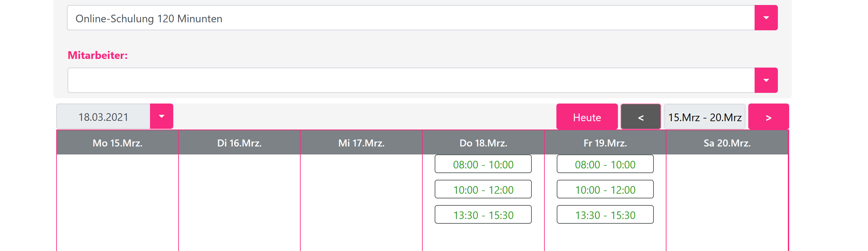The height and width of the screenshot is (251, 868).
Task: Click the empty Mitarbeiter selection field
Action: click(x=411, y=80)
